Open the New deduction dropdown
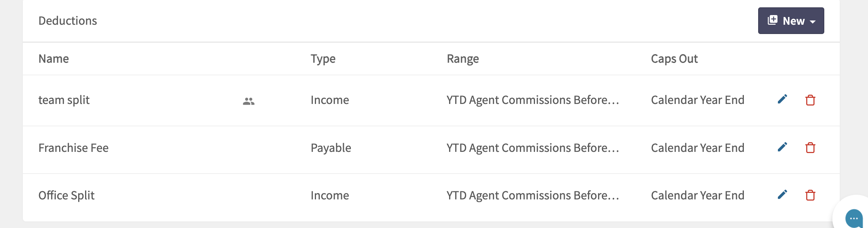This screenshot has width=868, height=228. click(791, 20)
